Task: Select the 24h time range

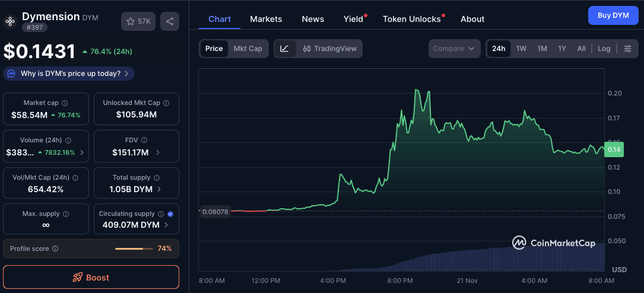Action: click(x=499, y=49)
